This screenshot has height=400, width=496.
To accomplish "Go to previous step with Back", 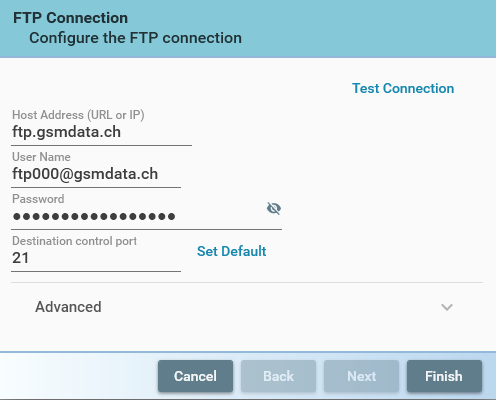I will (278, 376).
